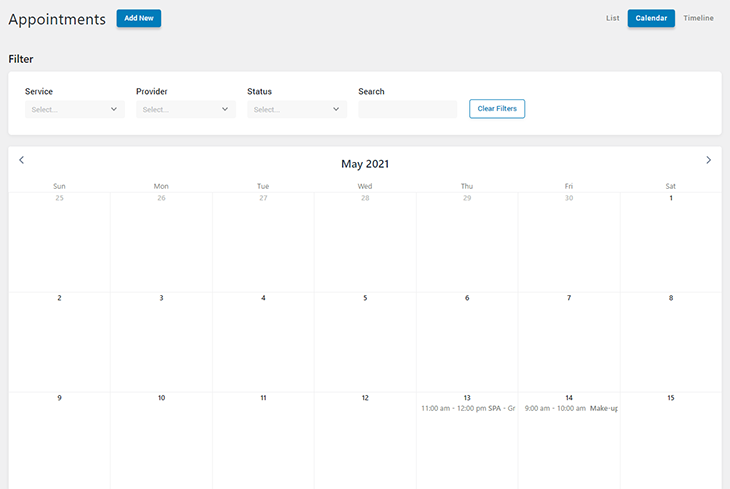This screenshot has height=489, width=730.
Task: Select day 12 in the calendar
Action: coord(365,398)
